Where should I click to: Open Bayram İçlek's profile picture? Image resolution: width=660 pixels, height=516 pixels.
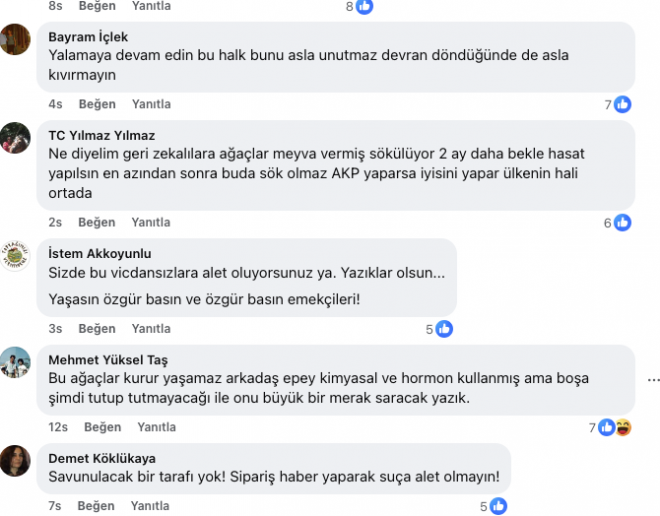[x=15, y=39]
